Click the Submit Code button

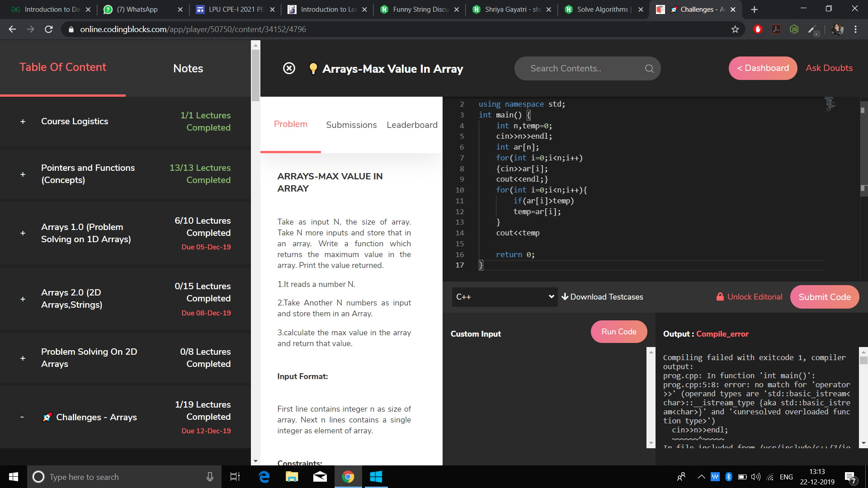(x=824, y=297)
